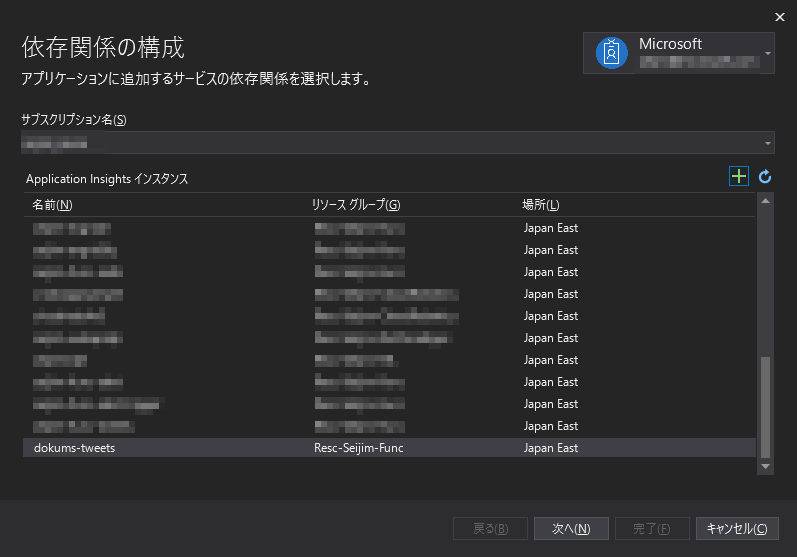
Task: Click the green plus create new instance icon
Action: point(739,176)
